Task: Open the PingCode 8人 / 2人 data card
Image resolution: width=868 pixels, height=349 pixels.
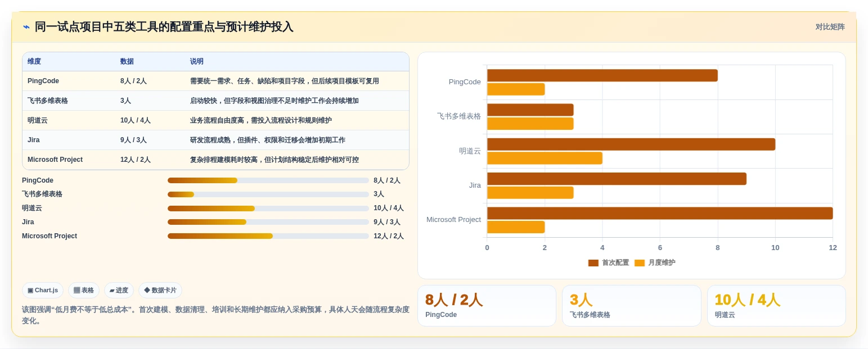Action: (x=487, y=306)
